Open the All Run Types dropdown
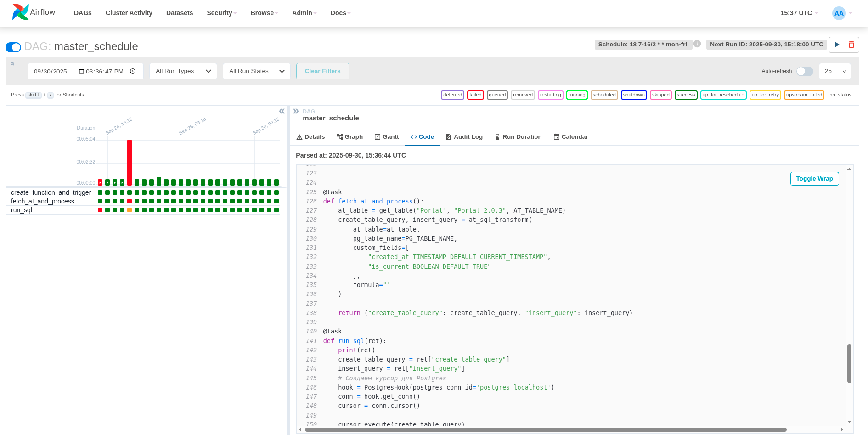 click(x=183, y=71)
